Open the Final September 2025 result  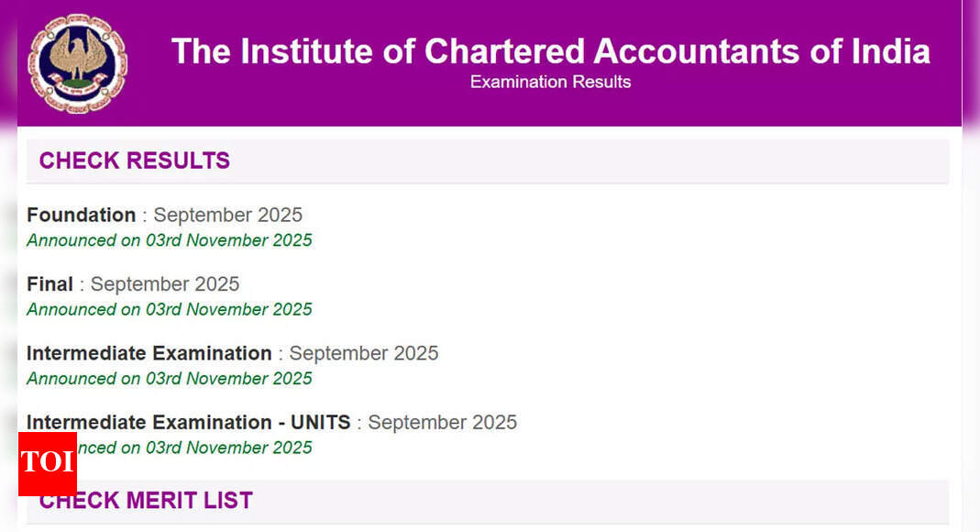[x=133, y=284]
